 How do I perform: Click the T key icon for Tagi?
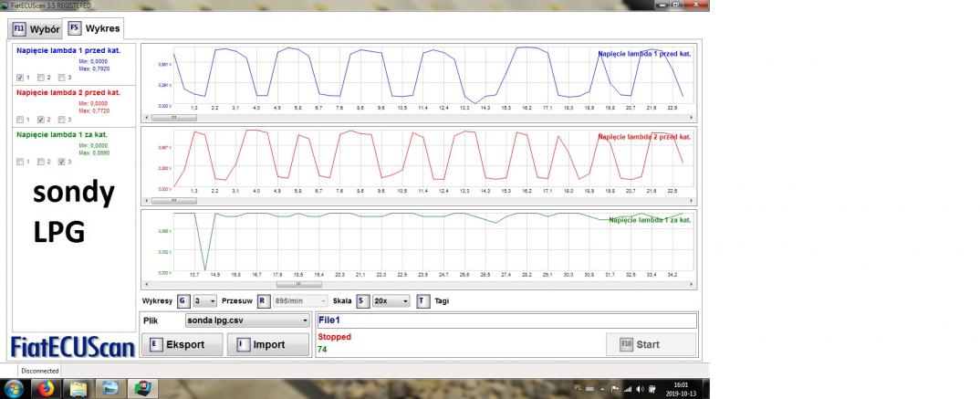click(422, 300)
